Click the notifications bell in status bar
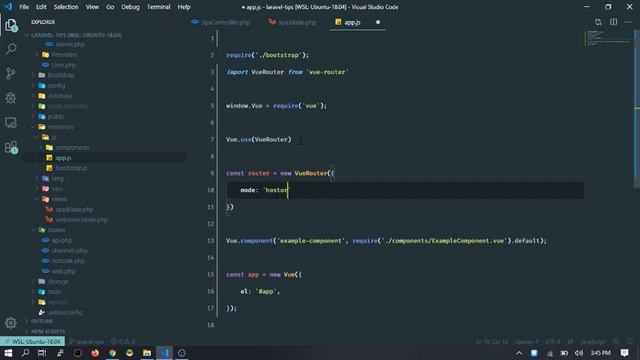 point(630,341)
